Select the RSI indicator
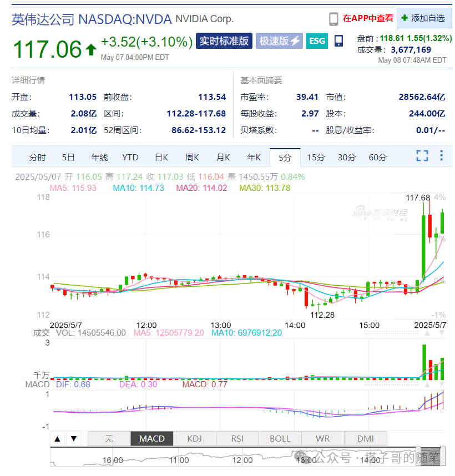The height and width of the screenshot is (476, 455). pos(237,439)
